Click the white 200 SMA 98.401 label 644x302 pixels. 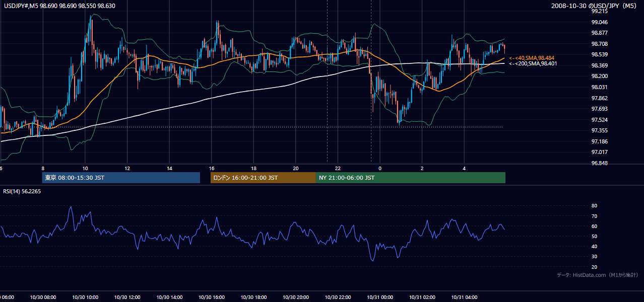(533, 64)
